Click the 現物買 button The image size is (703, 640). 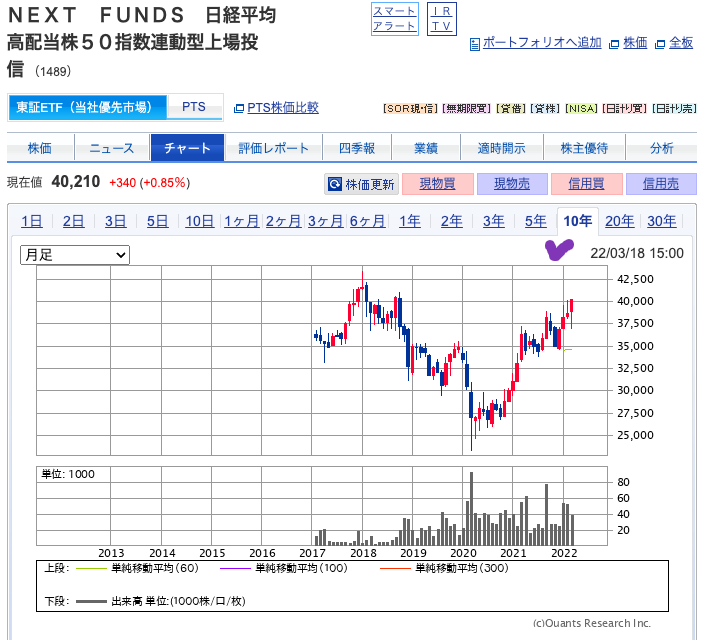(438, 184)
